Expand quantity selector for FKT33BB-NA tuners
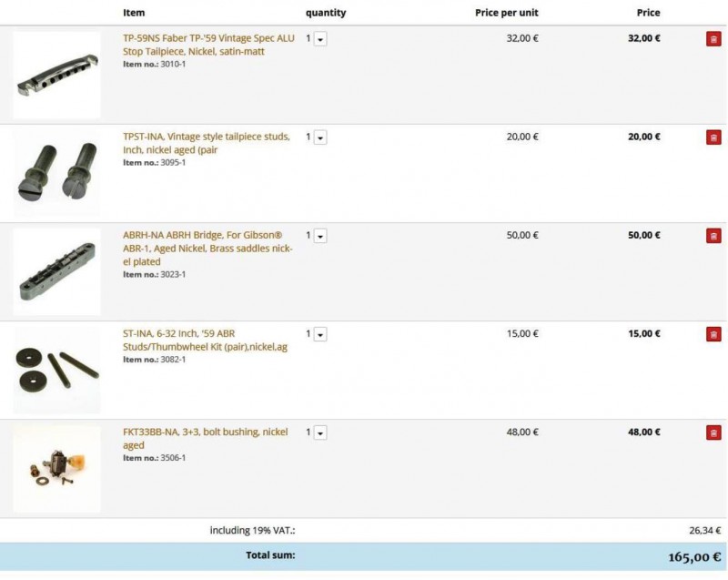The height and width of the screenshot is (580, 728). (x=321, y=432)
